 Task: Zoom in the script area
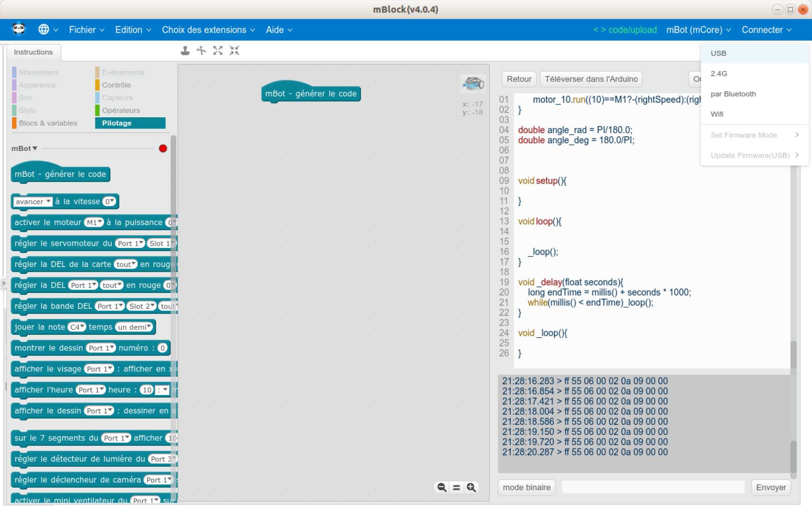471,487
